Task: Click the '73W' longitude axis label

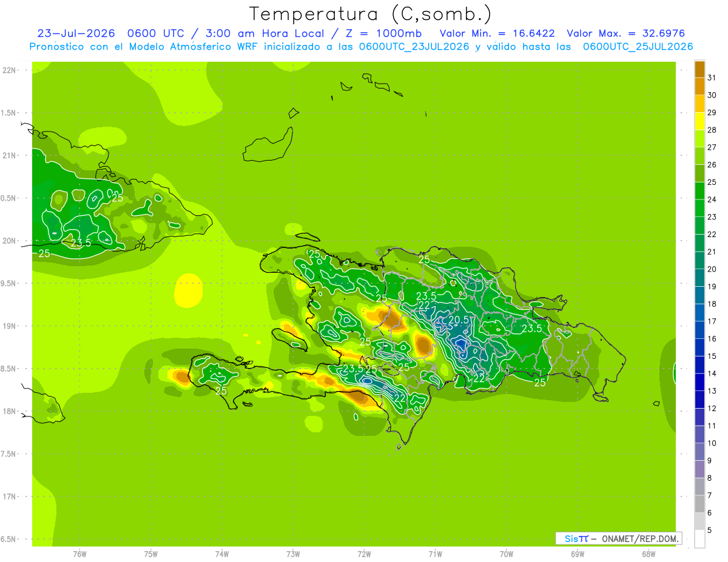Action: tap(293, 554)
